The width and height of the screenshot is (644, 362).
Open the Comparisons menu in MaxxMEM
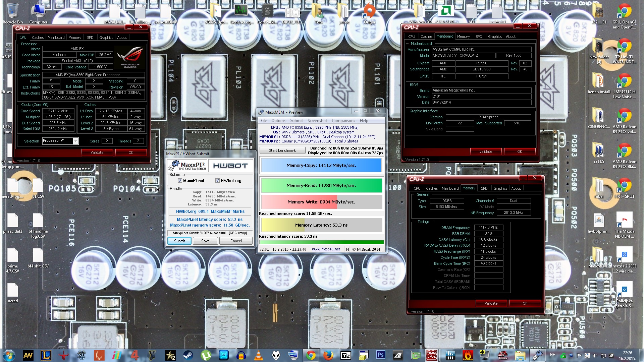pyautogui.click(x=343, y=121)
